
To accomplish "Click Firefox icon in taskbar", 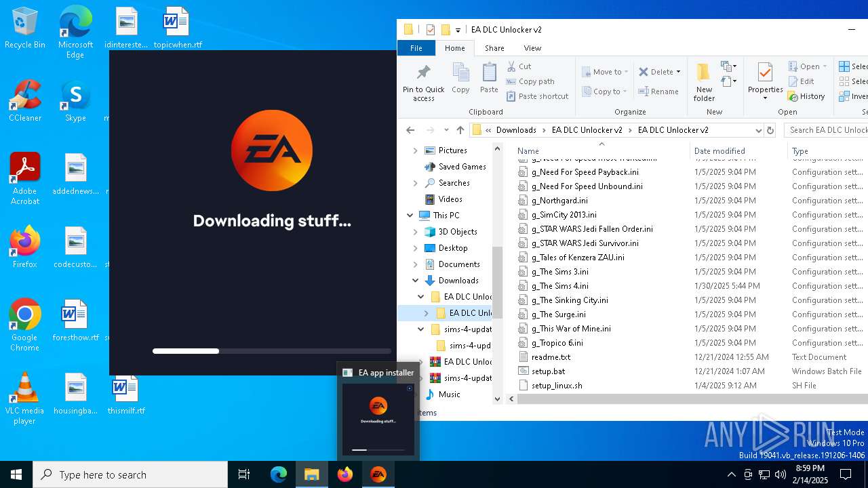I will pos(345,474).
